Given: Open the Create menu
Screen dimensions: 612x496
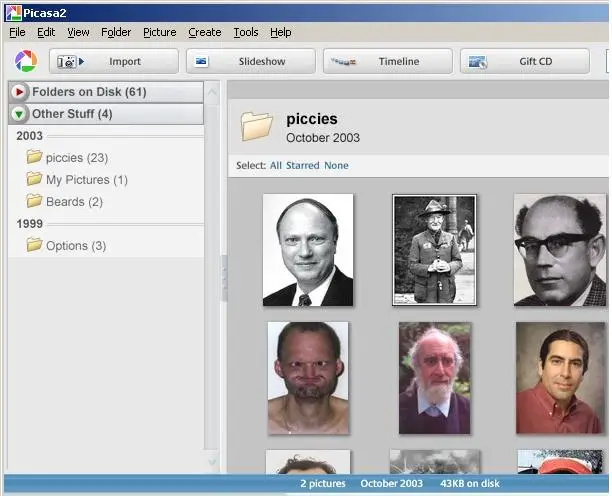Looking at the screenshot, I should (x=205, y=32).
